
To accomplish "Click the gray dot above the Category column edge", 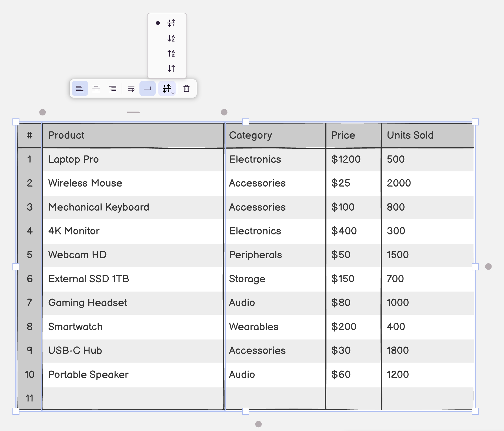I will tap(224, 112).
